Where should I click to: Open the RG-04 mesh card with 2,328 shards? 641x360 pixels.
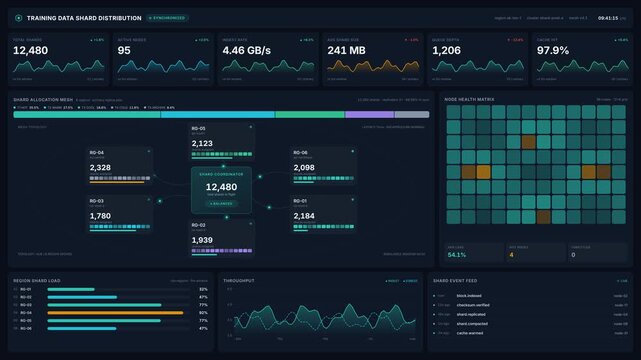[x=120, y=166]
